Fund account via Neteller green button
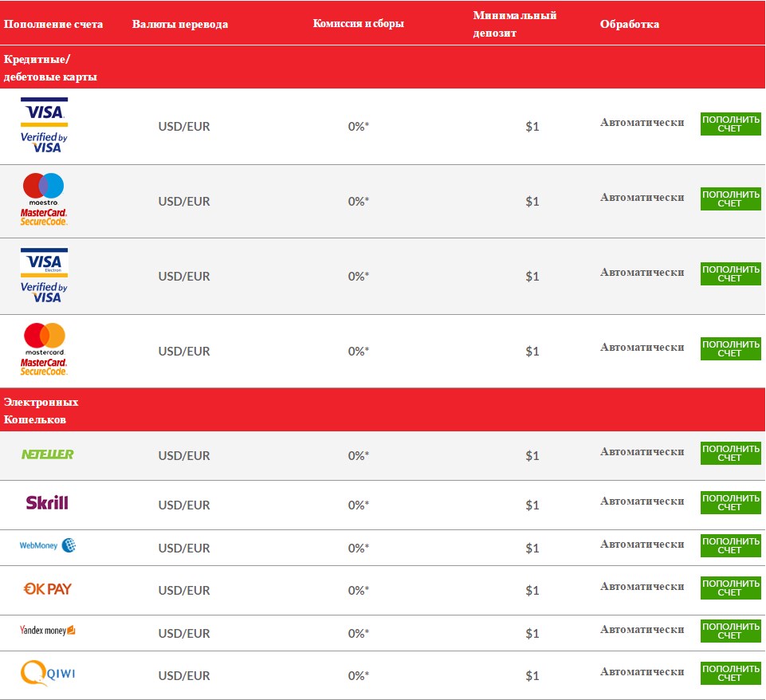This screenshot has height=700, width=766. pos(730,453)
